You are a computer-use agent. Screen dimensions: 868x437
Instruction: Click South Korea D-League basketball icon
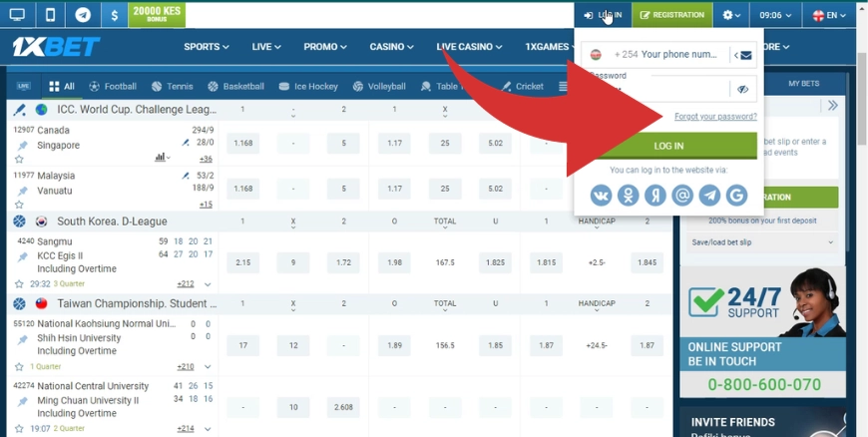click(19, 221)
